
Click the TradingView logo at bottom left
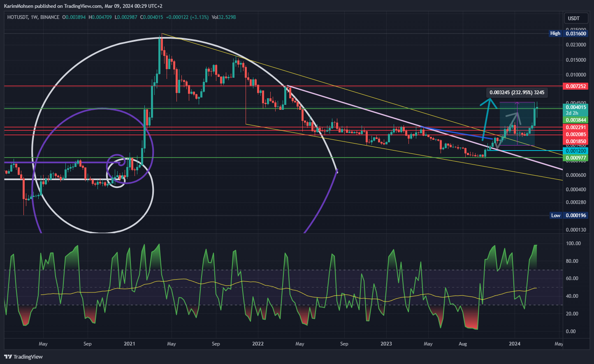pyautogui.click(x=23, y=357)
